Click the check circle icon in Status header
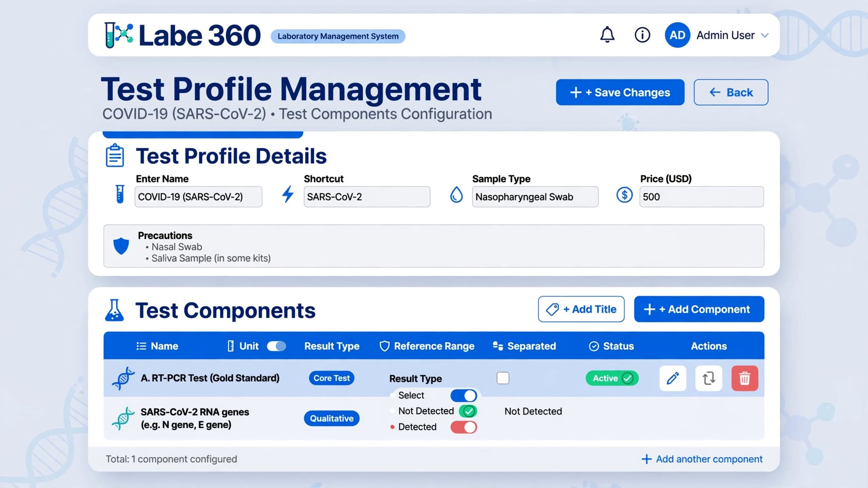Viewport: 868px width, 488px height. (594, 346)
